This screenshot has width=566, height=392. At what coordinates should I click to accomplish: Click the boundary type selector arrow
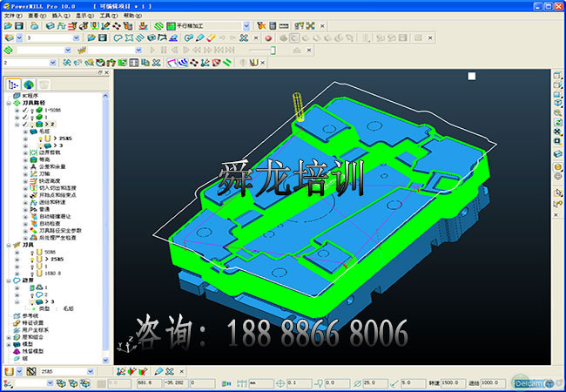[x=19, y=38]
